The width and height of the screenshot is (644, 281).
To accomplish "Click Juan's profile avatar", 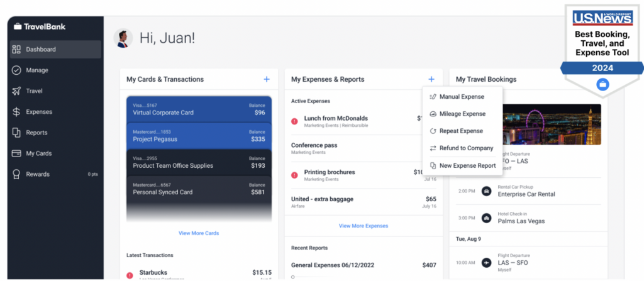I will [x=123, y=38].
